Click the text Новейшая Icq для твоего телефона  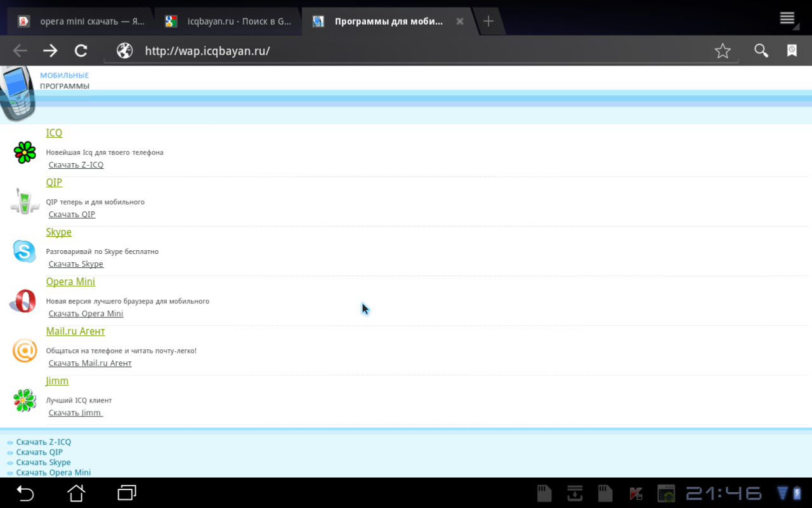[105, 152]
